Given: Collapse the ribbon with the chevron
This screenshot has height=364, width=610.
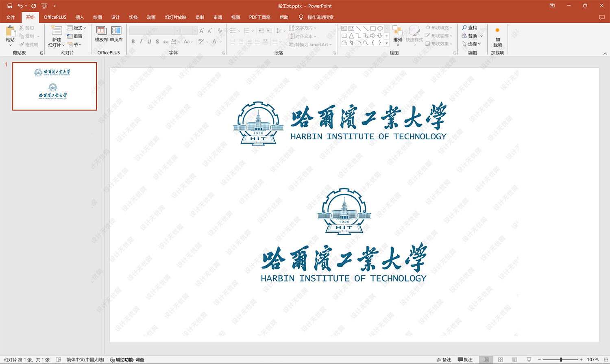Looking at the screenshot, I should point(605,53).
